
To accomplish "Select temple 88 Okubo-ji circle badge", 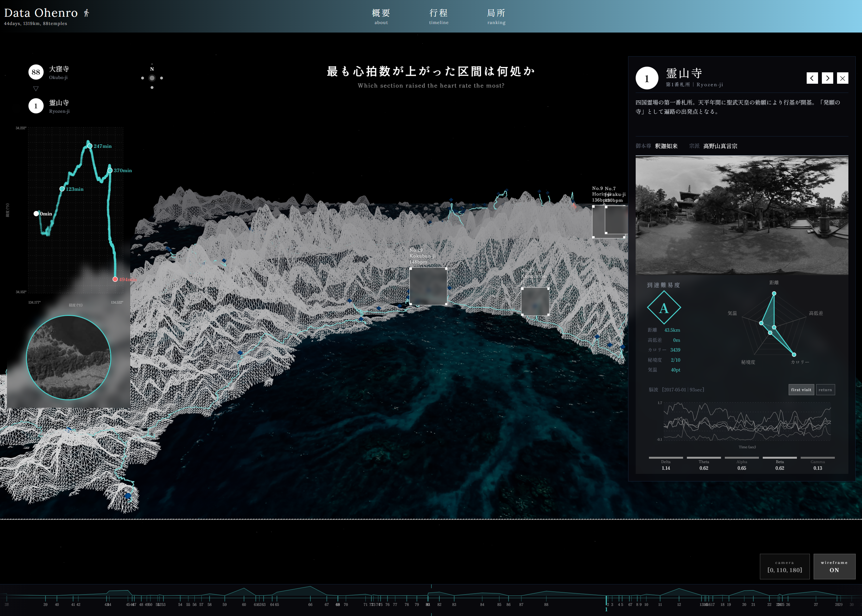I will pyautogui.click(x=36, y=72).
